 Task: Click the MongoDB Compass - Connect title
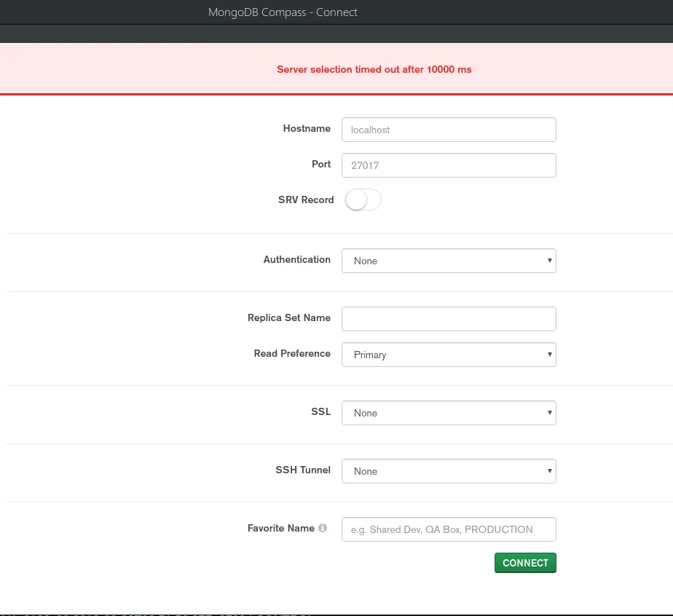pos(283,12)
